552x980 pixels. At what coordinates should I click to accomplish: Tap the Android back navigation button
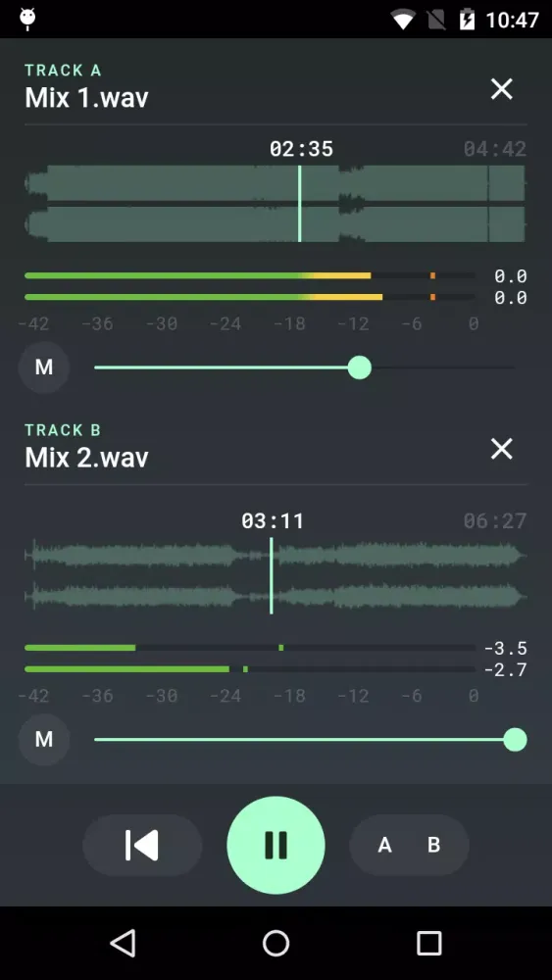[124, 943]
